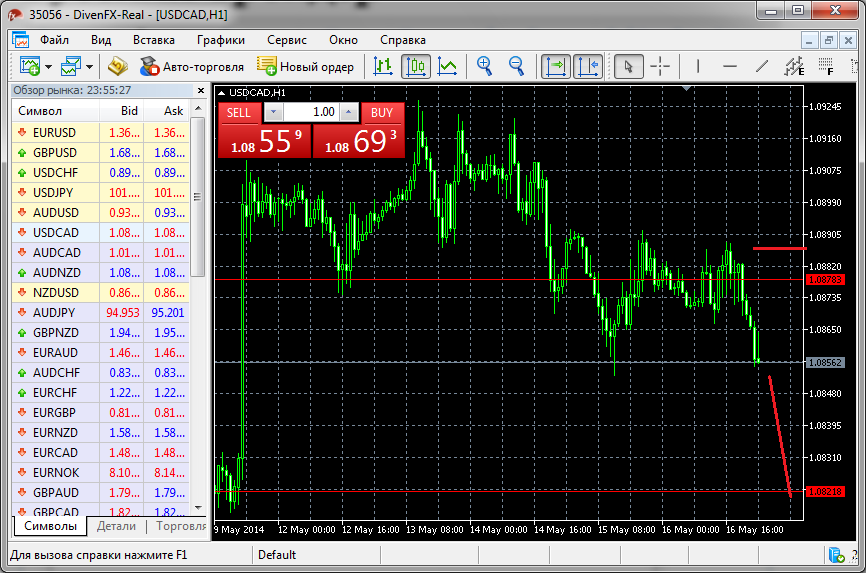Open the Окно menu
Image resolution: width=866 pixels, height=573 pixels.
(x=343, y=40)
